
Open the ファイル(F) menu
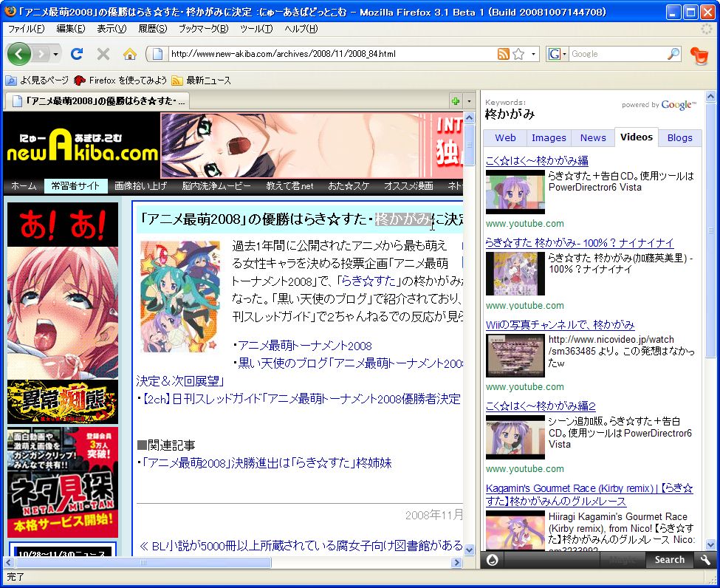pos(26,29)
